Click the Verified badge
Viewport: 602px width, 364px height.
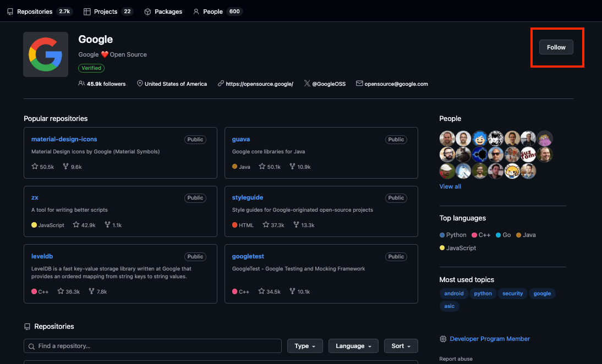(x=91, y=68)
